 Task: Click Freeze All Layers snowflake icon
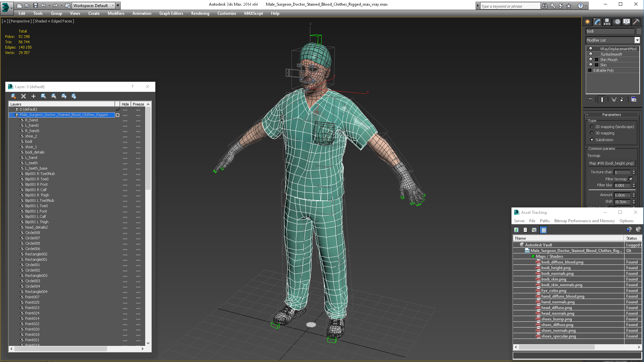[x=74, y=96]
